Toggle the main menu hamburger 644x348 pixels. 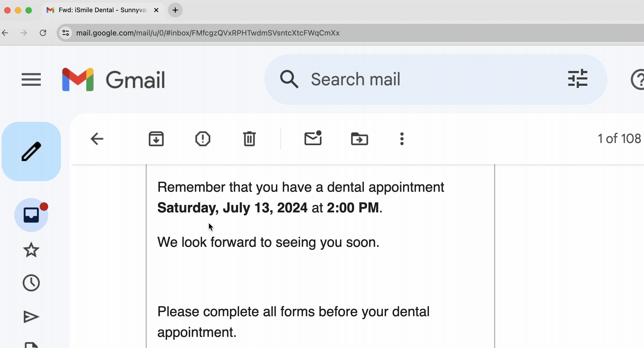click(31, 79)
